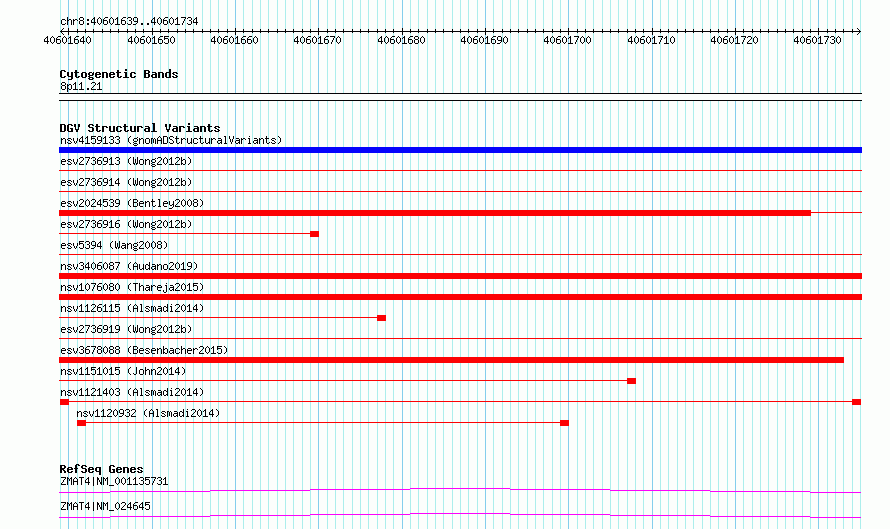The width and height of the screenshot is (890, 529).
Task: Open variant nsv4159133 (gnomADStructuralVariants) label
Action: tap(171, 140)
